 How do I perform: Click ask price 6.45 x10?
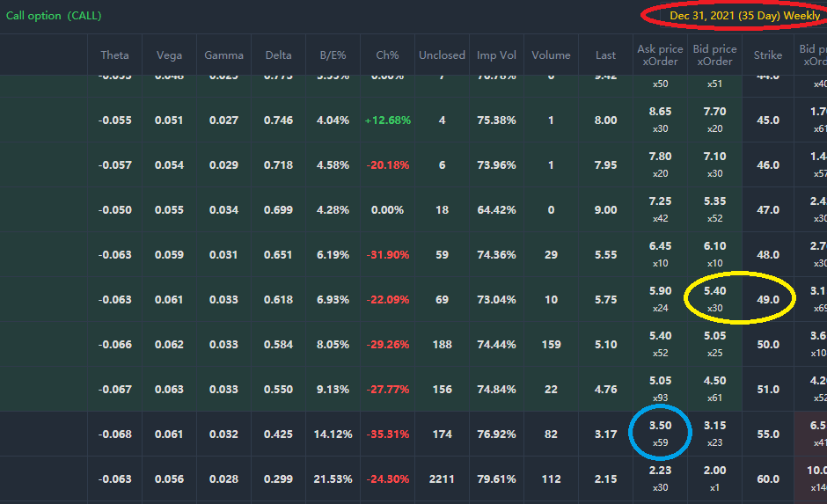tap(661, 254)
